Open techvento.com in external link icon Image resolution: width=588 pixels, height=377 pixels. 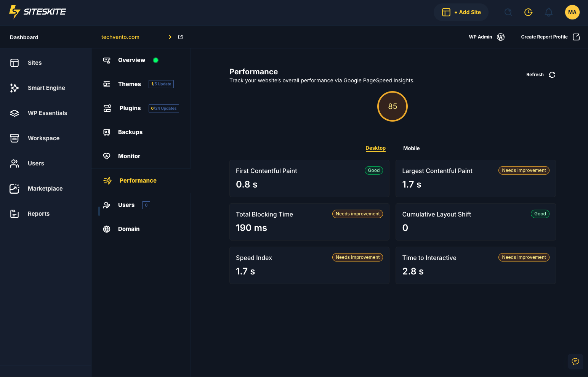coord(181,37)
